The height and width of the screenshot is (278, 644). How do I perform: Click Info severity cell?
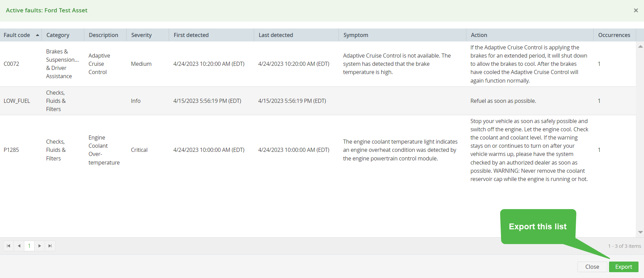(x=136, y=101)
